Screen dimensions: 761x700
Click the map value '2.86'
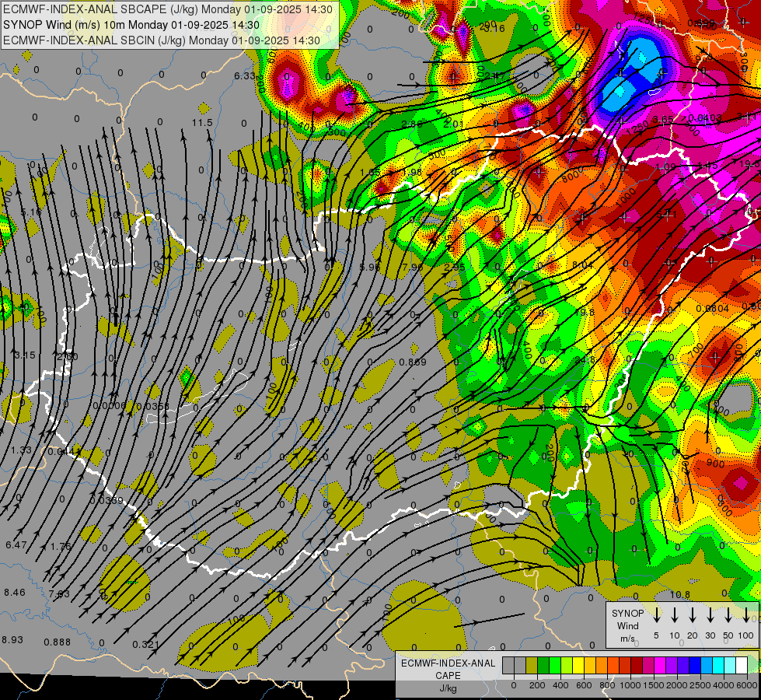pos(412,124)
